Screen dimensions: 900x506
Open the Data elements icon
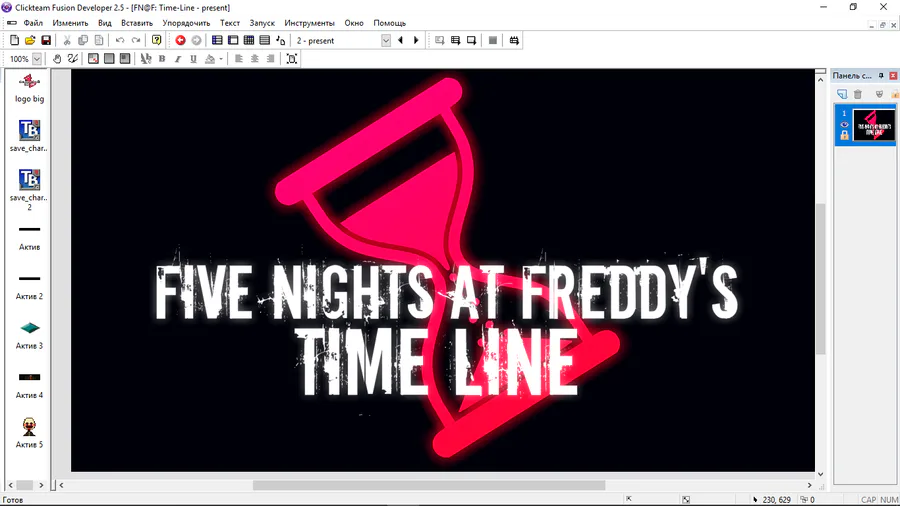pyautogui.click(x=281, y=40)
